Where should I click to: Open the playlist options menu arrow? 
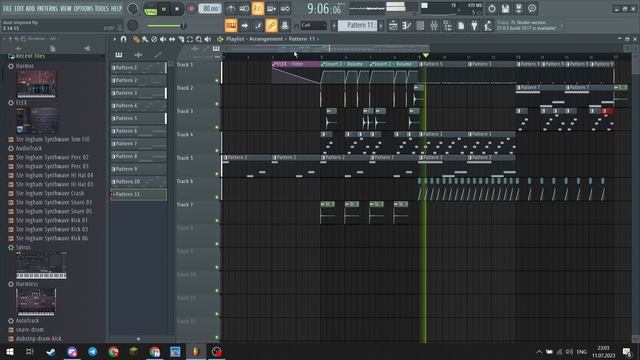[x=115, y=39]
